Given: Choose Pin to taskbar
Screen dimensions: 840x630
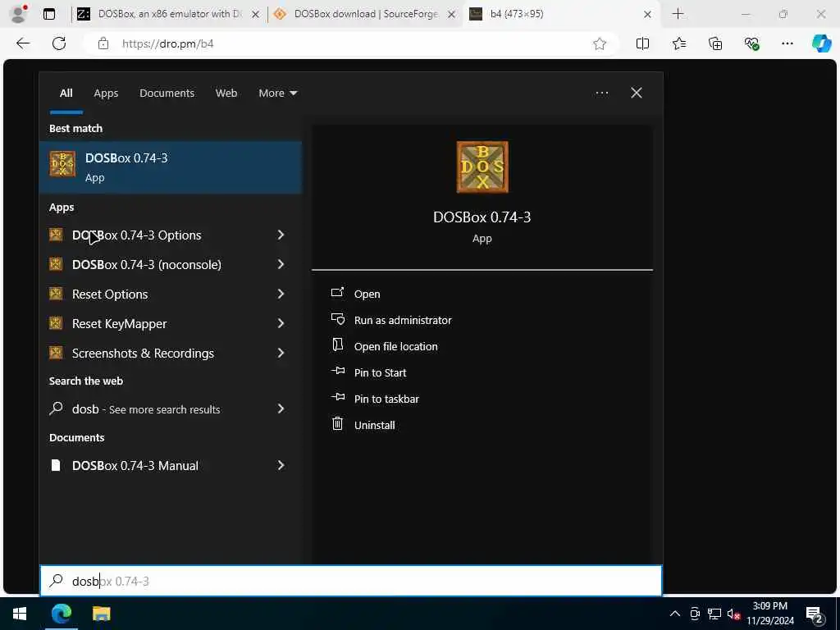Looking at the screenshot, I should tap(386, 399).
